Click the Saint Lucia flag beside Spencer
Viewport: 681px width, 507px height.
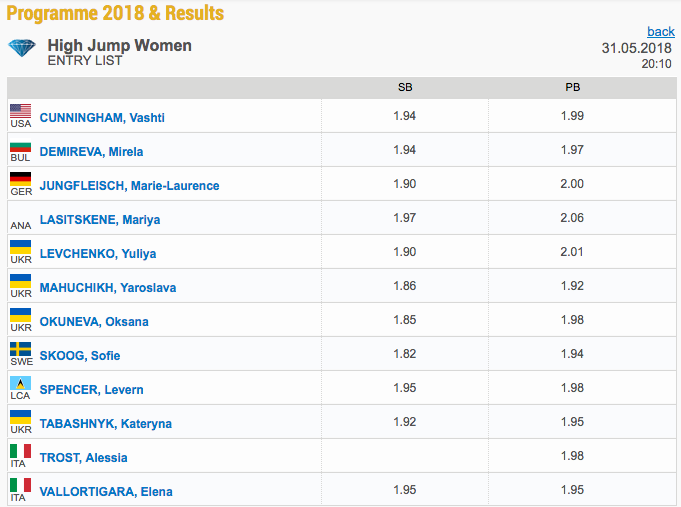pos(20,383)
